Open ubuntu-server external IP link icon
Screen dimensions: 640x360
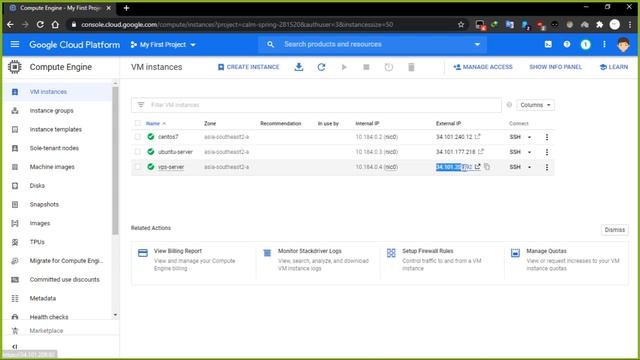pos(481,151)
